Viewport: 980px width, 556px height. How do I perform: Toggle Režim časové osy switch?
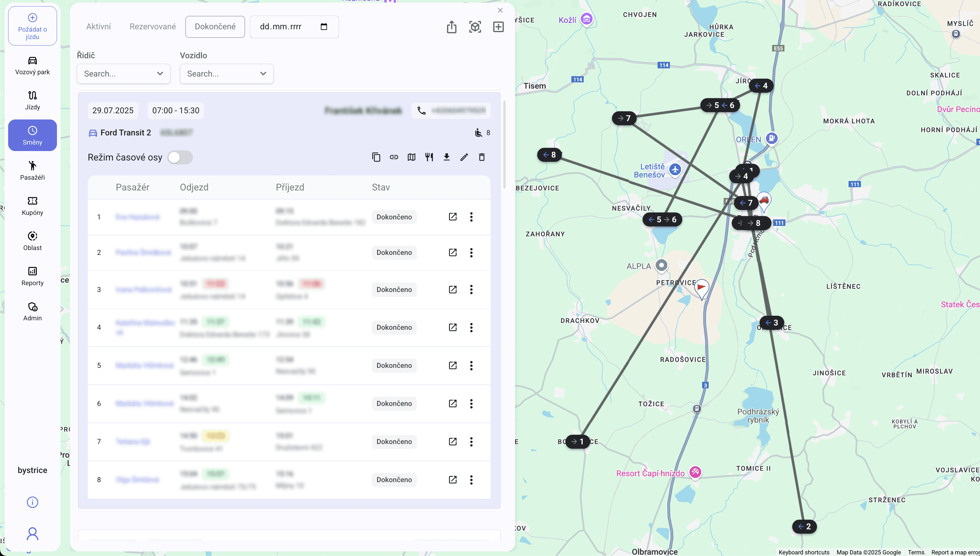pos(180,157)
